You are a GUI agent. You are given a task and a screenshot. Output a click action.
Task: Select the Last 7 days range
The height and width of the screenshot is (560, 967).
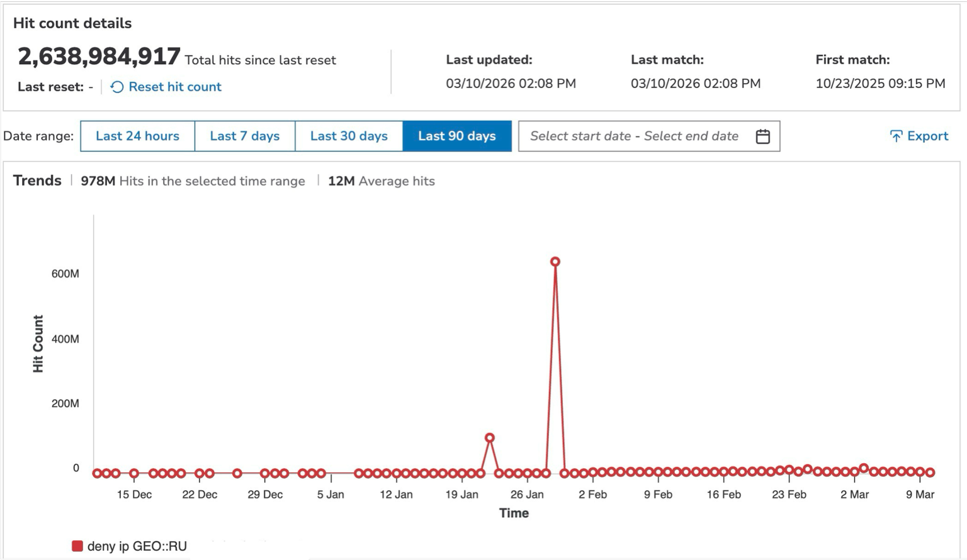[x=245, y=135]
